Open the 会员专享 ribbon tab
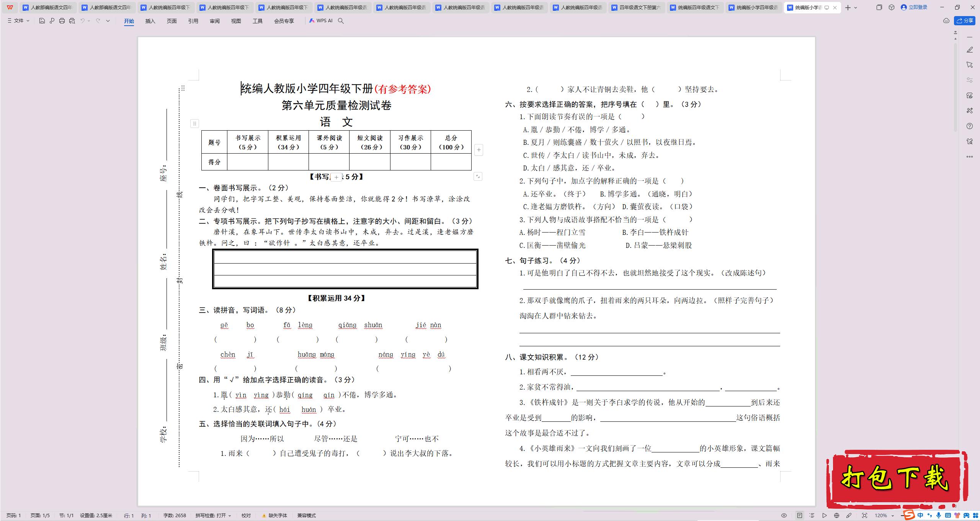 [284, 21]
